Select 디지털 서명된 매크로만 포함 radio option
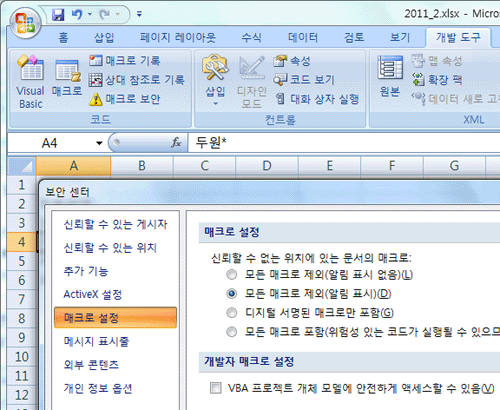 click(x=231, y=313)
